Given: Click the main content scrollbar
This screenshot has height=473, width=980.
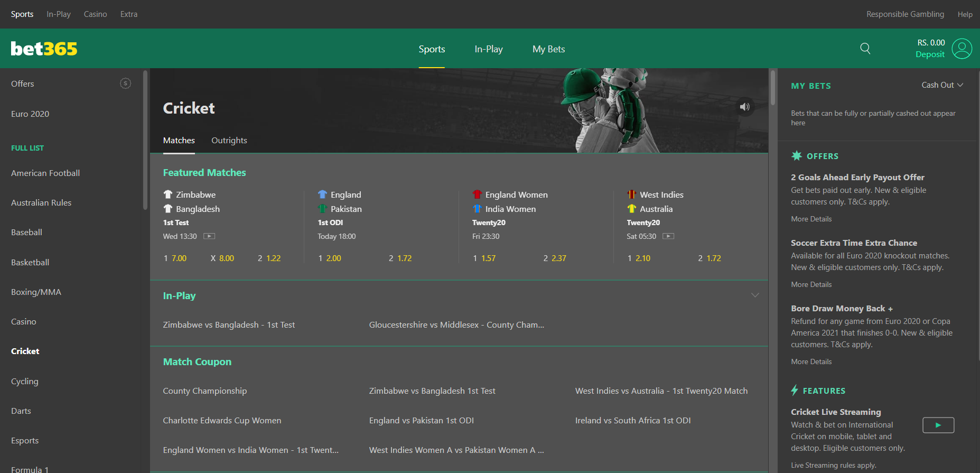Looking at the screenshot, I should tap(773, 87).
